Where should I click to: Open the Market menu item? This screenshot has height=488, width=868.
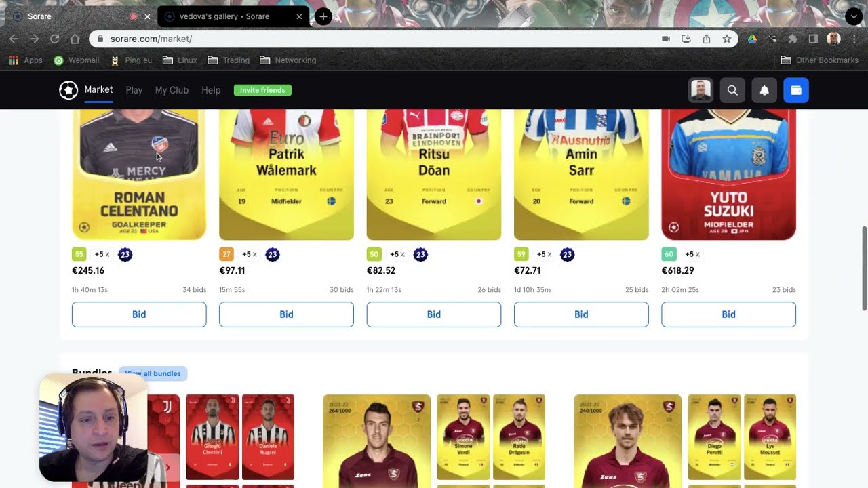[98, 89]
